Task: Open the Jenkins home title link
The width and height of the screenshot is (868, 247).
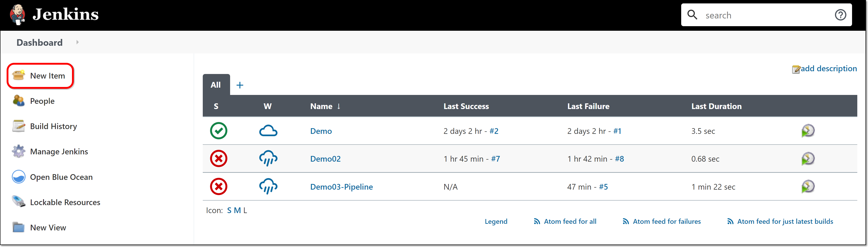Action: (65, 15)
